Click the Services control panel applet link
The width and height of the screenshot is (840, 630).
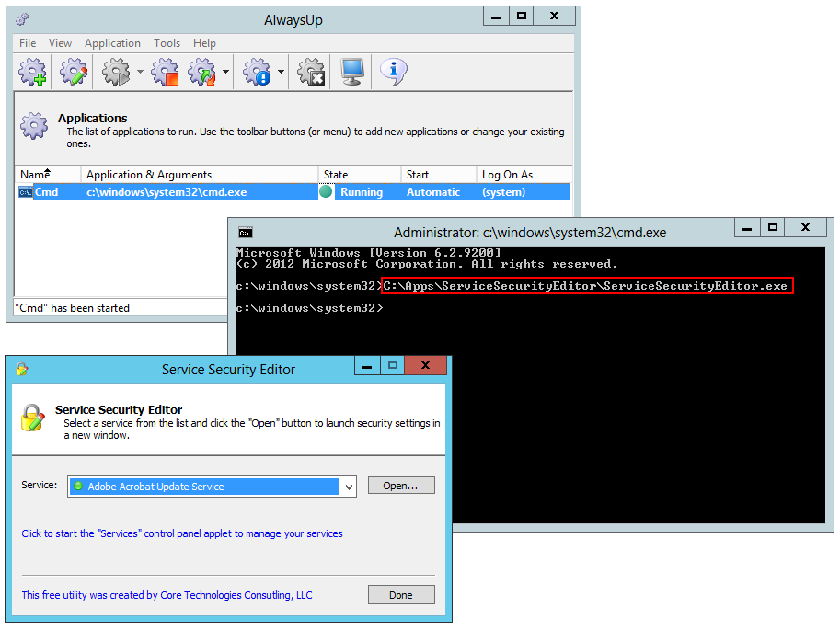pyautogui.click(x=182, y=533)
